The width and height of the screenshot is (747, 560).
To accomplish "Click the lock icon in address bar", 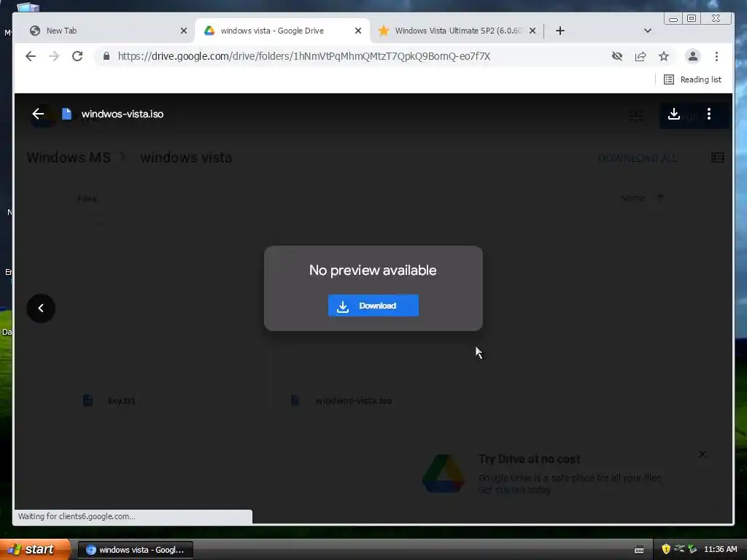I will [107, 56].
